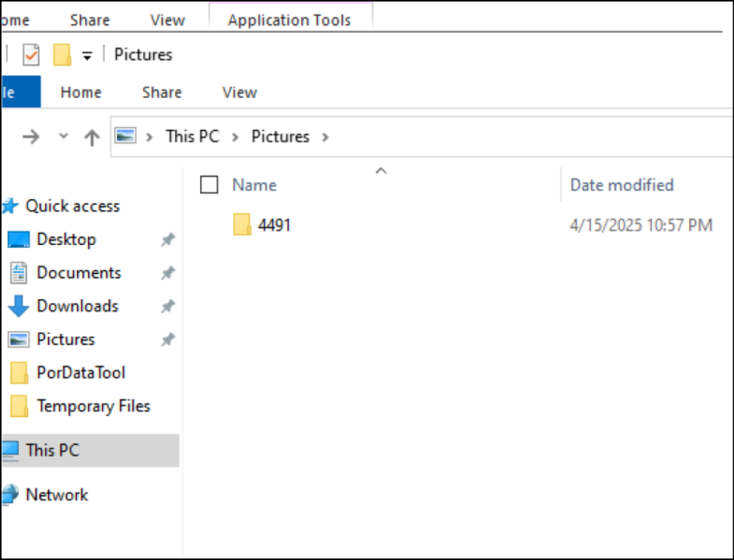Expand the Recent locations chevron
The image size is (734, 560).
(x=64, y=137)
